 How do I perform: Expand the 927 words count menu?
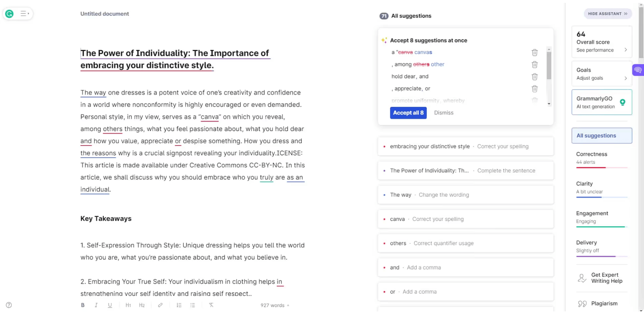275,305
